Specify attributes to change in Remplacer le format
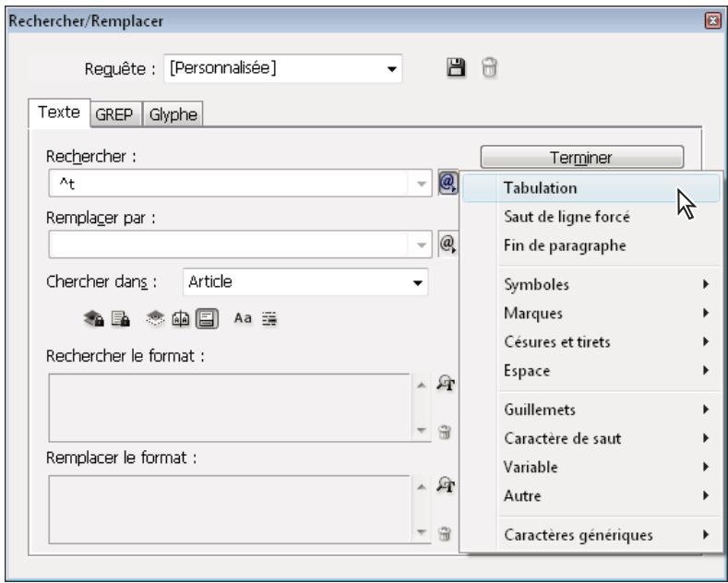The height and width of the screenshot is (583, 728). click(x=446, y=485)
